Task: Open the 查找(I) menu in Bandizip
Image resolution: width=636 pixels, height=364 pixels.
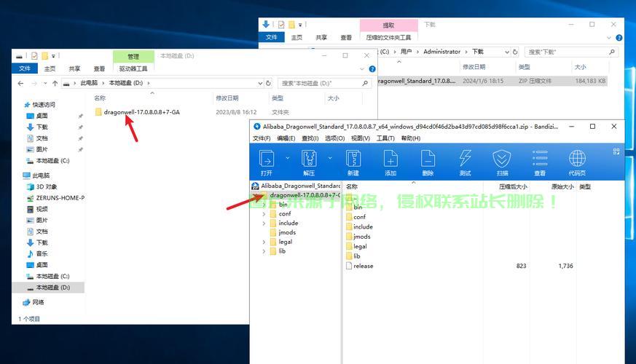Action: tap(310, 138)
